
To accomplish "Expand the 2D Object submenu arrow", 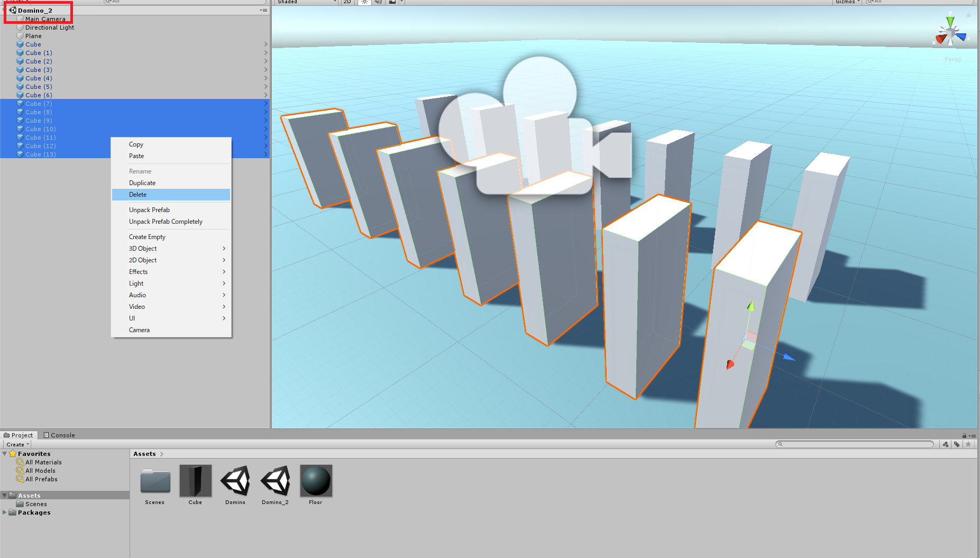I will [x=224, y=260].
